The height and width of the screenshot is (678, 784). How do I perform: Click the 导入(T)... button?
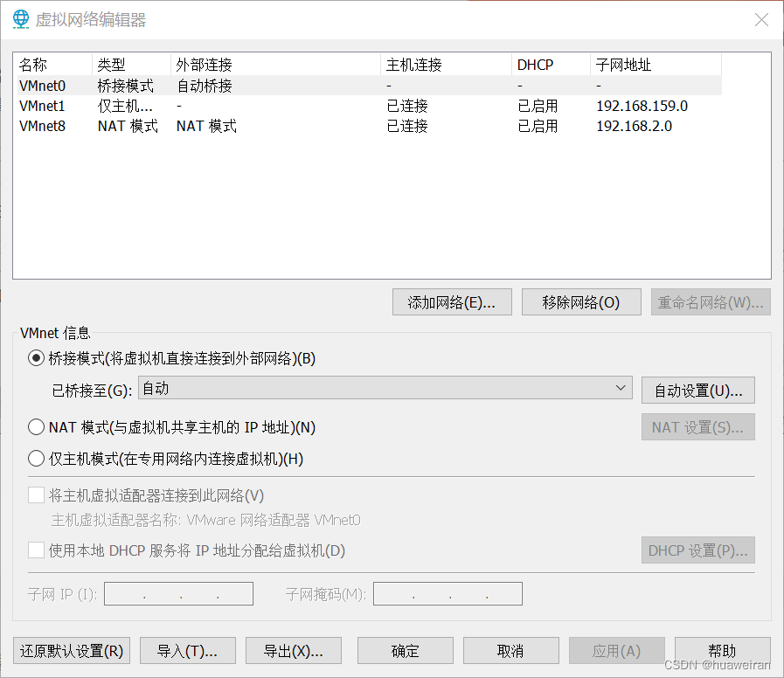pyautogui.click(x=188, y=651)
